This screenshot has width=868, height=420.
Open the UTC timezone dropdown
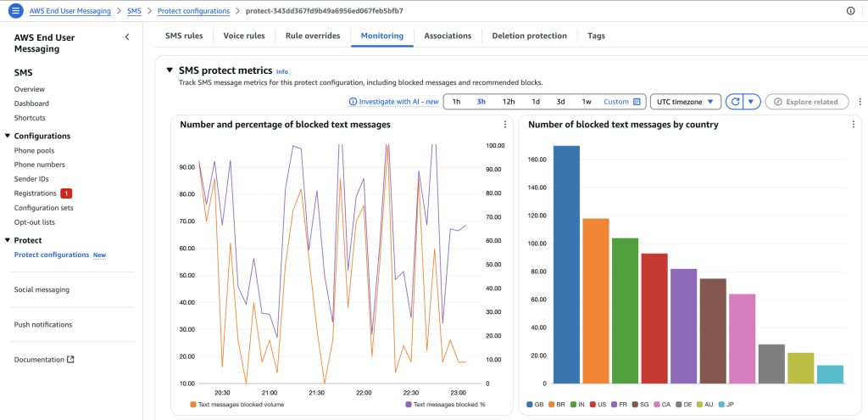(685, 102)
